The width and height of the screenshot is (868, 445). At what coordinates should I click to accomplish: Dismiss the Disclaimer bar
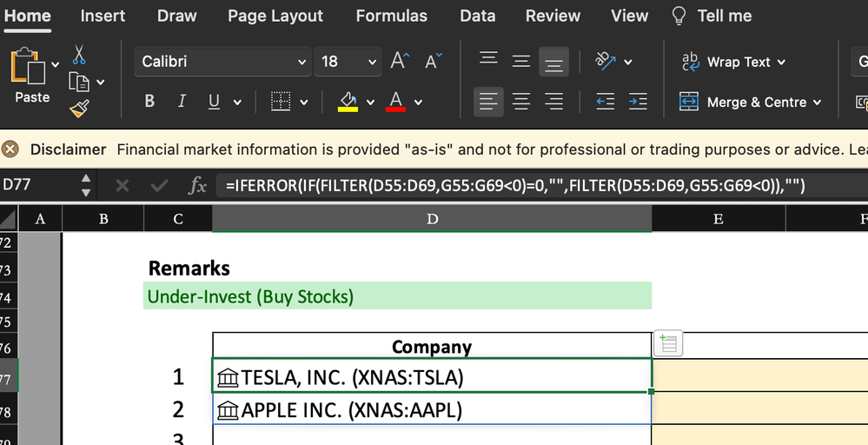point(10,149)
